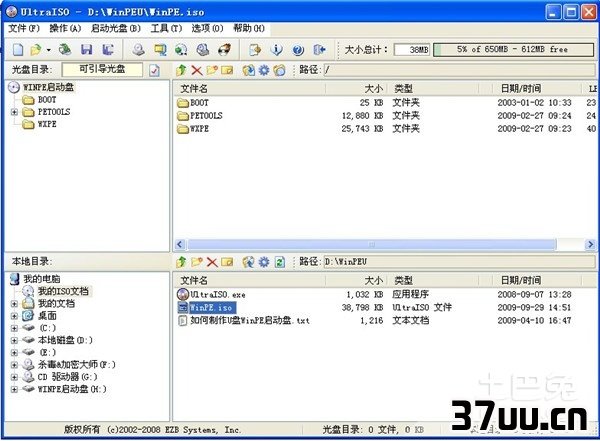600x441 pixels.
Task: Click the green Refresh icon in local pane
Action: coord(280,262)
